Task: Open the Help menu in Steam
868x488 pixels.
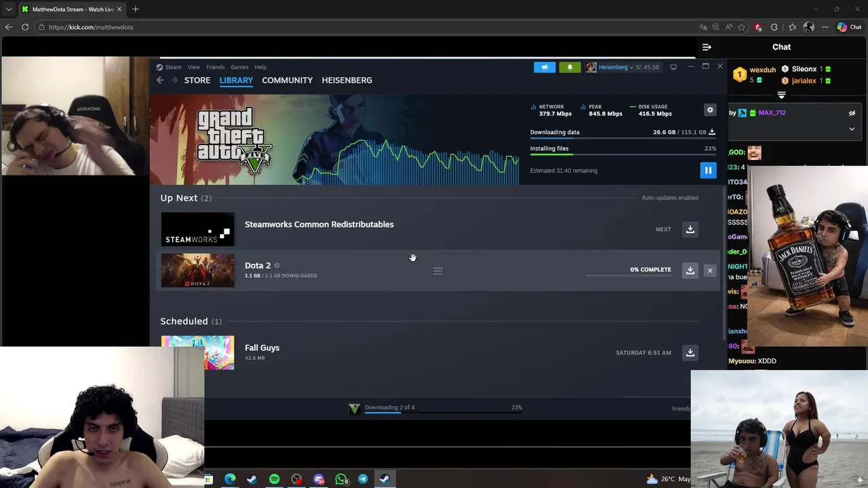Action: (260, 67)
